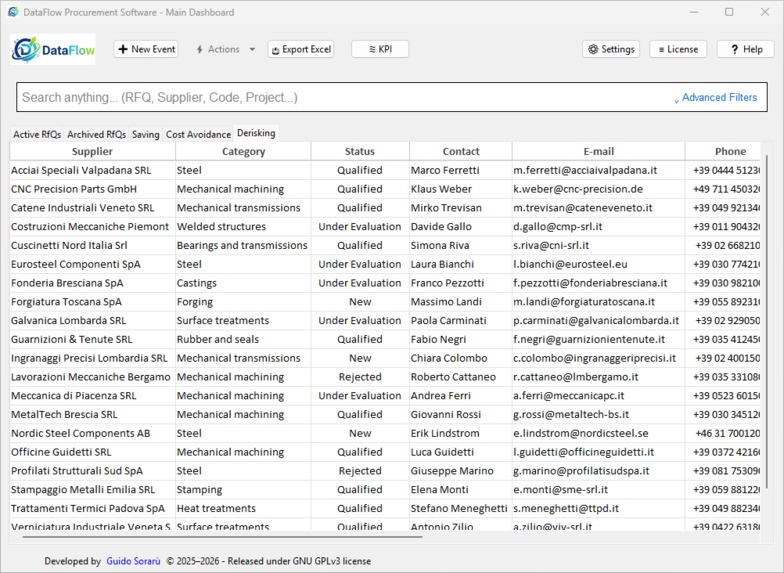
Task: Sort by the E-mail column header
Action: [598, 152]
